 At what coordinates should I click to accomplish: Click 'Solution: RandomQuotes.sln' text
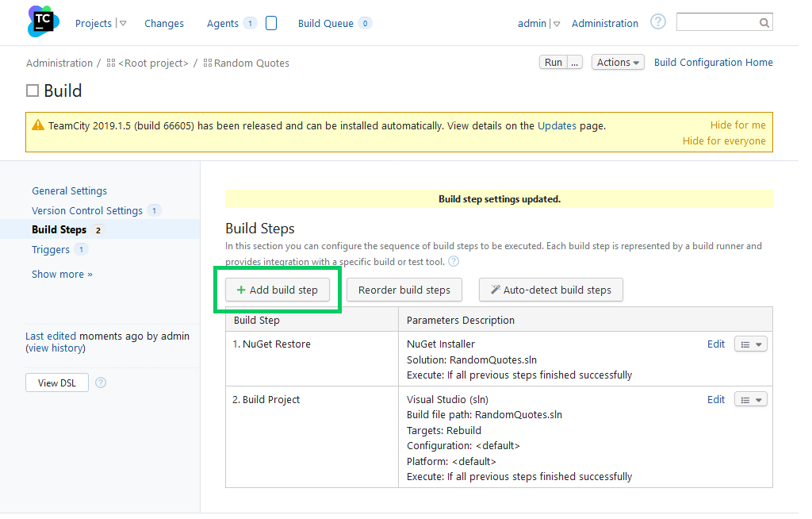coord(472,359)
